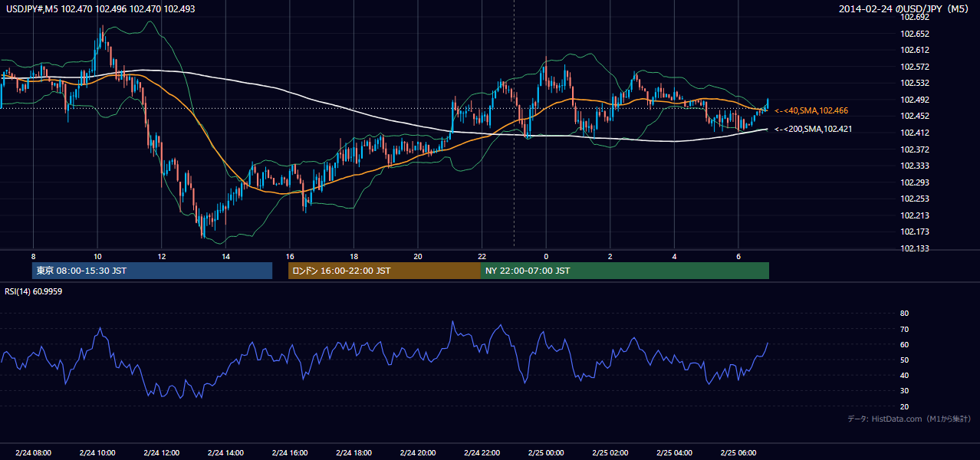Click RSI scale value 40
This screenshot has height=460, width=980.
click(904, 375)
